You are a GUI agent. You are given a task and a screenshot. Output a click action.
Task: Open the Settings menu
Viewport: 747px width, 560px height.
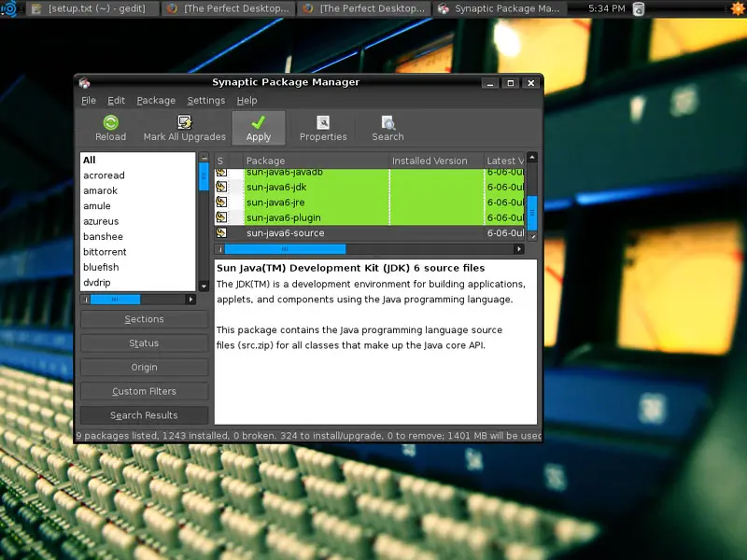click(x=205, y=101)
